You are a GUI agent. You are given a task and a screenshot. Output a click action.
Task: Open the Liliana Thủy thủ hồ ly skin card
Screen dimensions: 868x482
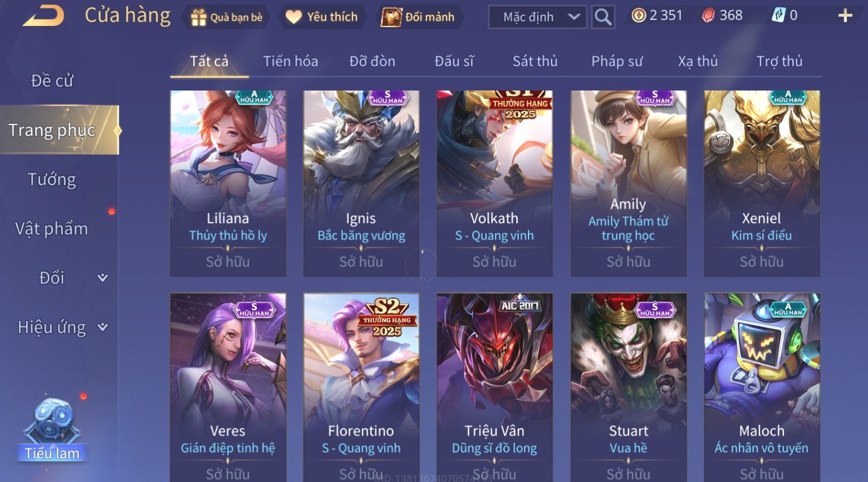(228, 183)
